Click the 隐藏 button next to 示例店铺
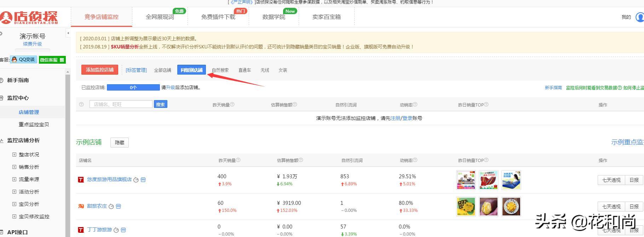Image resolution: width=644 pixels, height=237 pixels. [120, 143]
